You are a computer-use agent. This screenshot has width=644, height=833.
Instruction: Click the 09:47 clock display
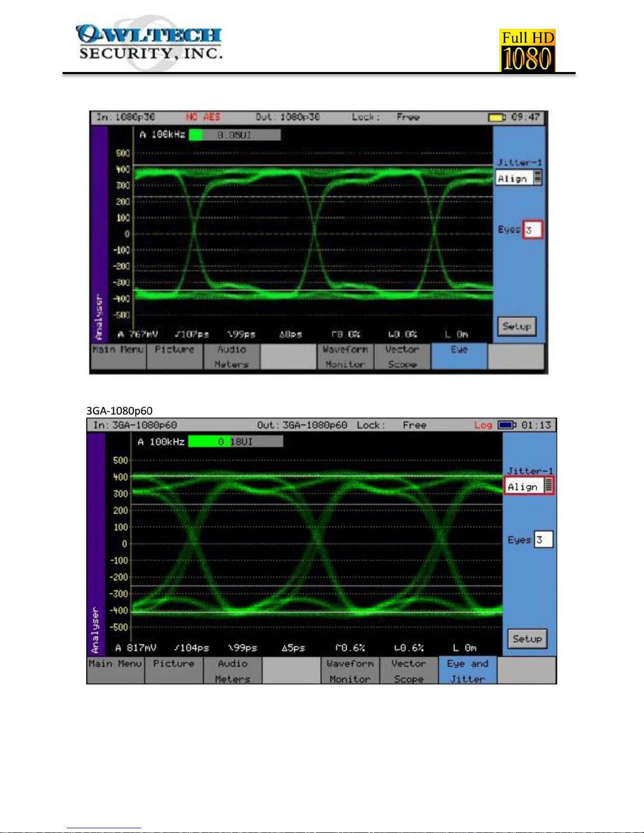(525, 117)
